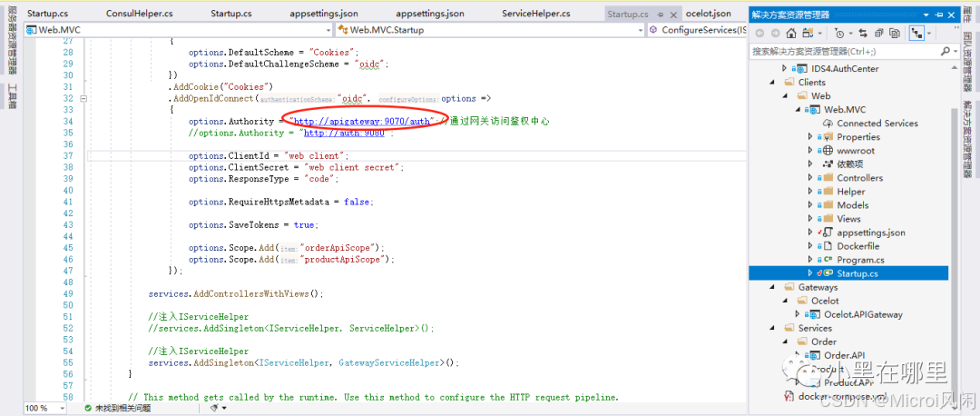Click the Back navigation arrow in Solution Explorer

click(759, 33)
